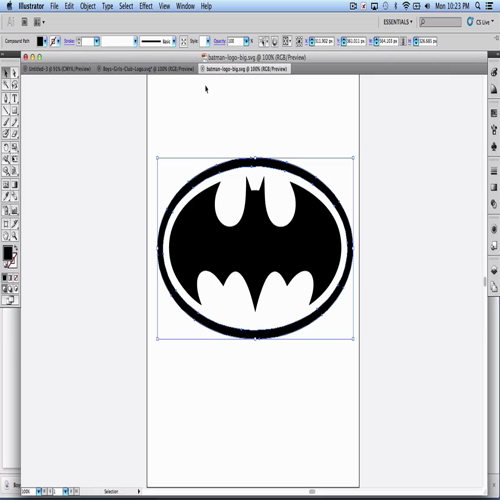Screen dimensions: 500x500
Task: Open the Layers panel in right dock
Action: (x=494, y=270)
